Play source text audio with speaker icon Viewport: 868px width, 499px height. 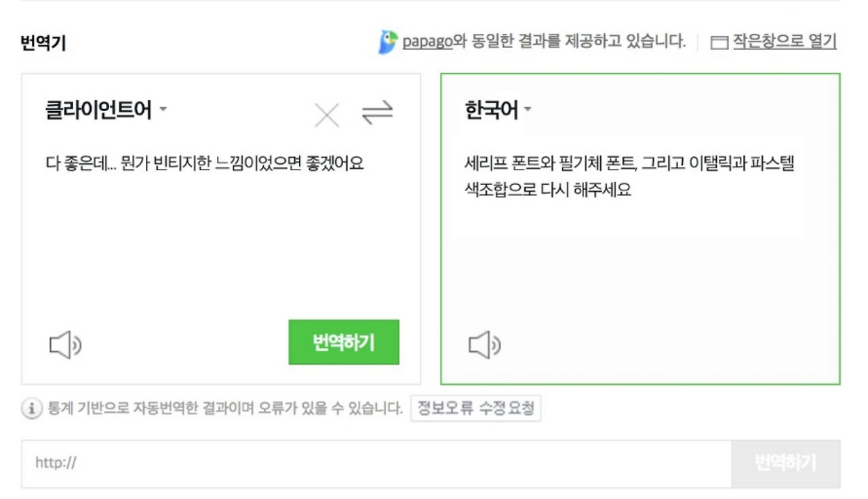click(64, 344)
